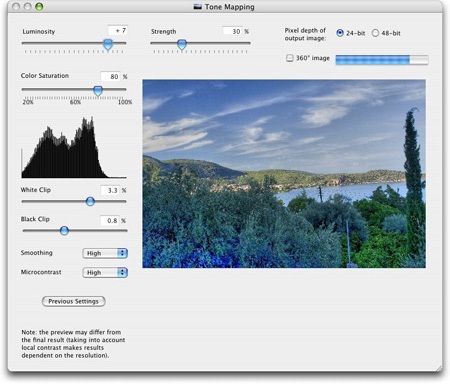Click the preview note text

pos(73,344)
